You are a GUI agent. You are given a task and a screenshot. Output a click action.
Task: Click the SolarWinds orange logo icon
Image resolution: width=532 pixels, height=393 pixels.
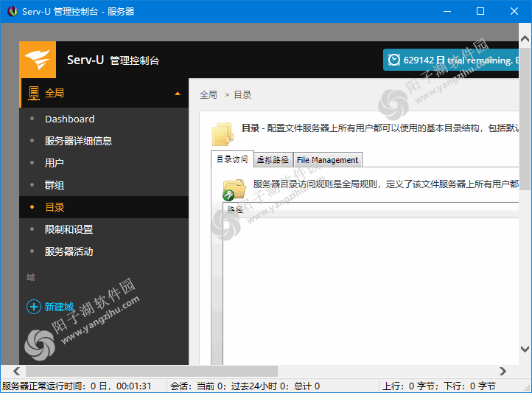38,60
